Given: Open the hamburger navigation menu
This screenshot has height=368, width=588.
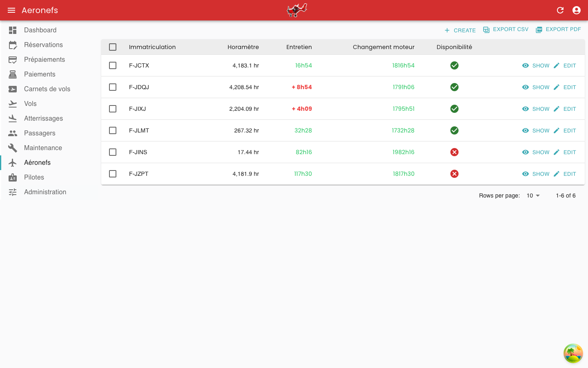Looking at the screenshot, I should [x=11, y=10].
